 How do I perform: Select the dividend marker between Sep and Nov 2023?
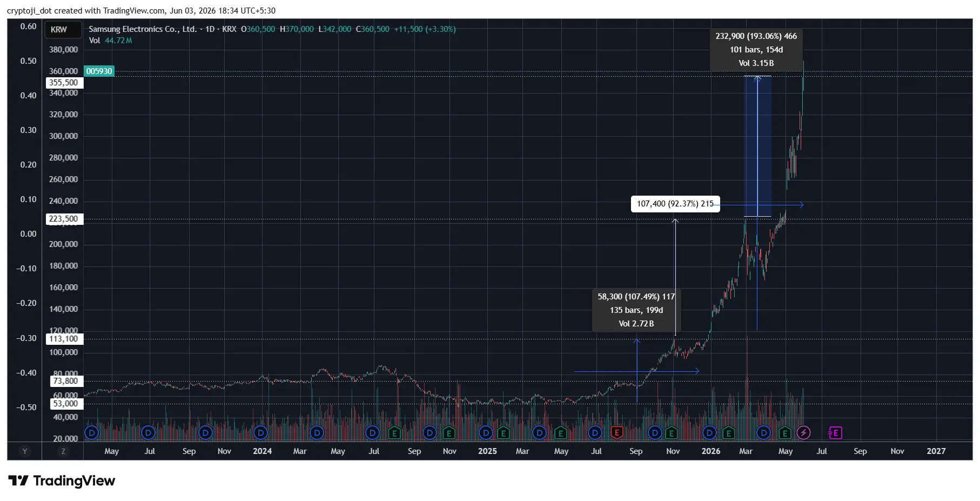tap(205, 433)
